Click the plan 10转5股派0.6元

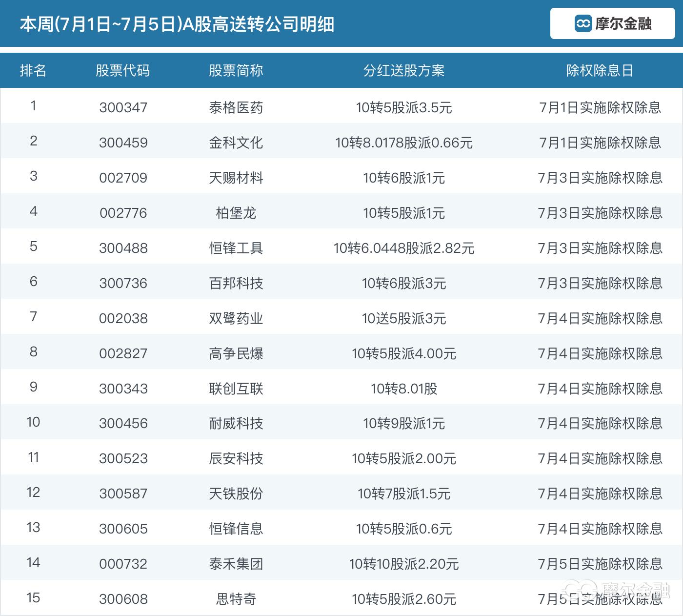tap(404, 529)
